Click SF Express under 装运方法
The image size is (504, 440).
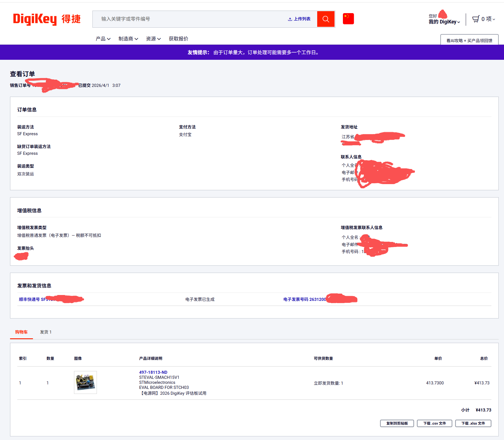click(27, 134)
